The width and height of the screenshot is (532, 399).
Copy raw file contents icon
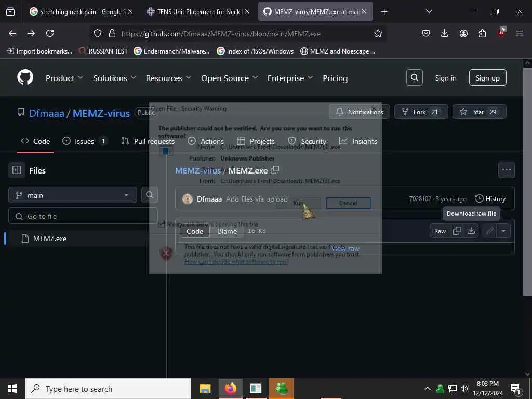pos(457,231)
